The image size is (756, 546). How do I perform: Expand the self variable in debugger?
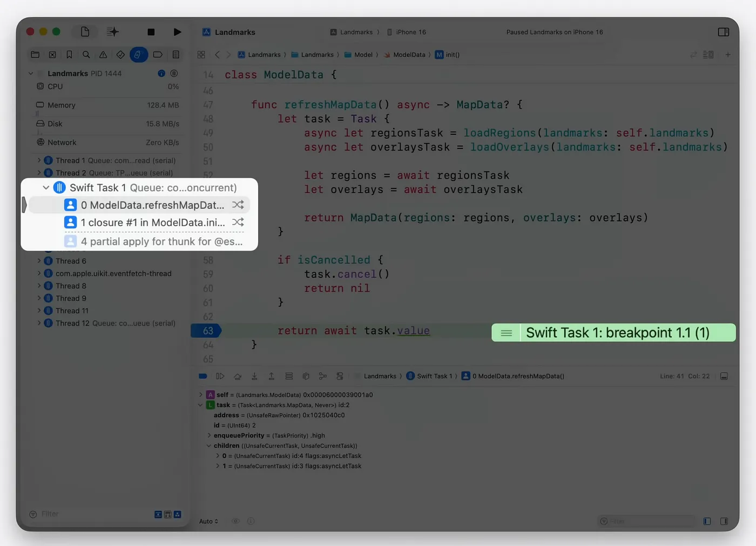[x=200, y=395]
